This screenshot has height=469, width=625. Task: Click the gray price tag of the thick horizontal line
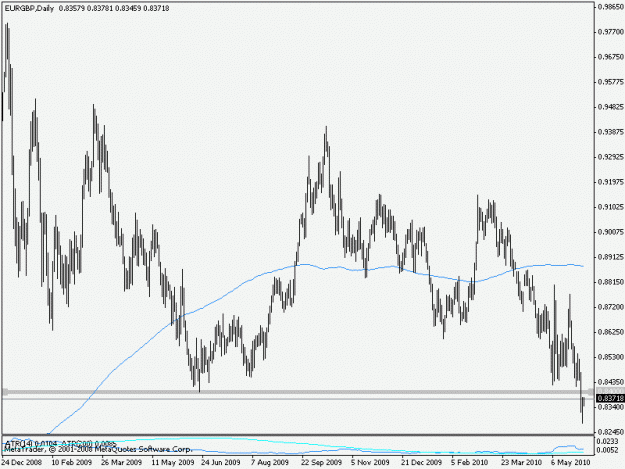(x=610, y=391)
